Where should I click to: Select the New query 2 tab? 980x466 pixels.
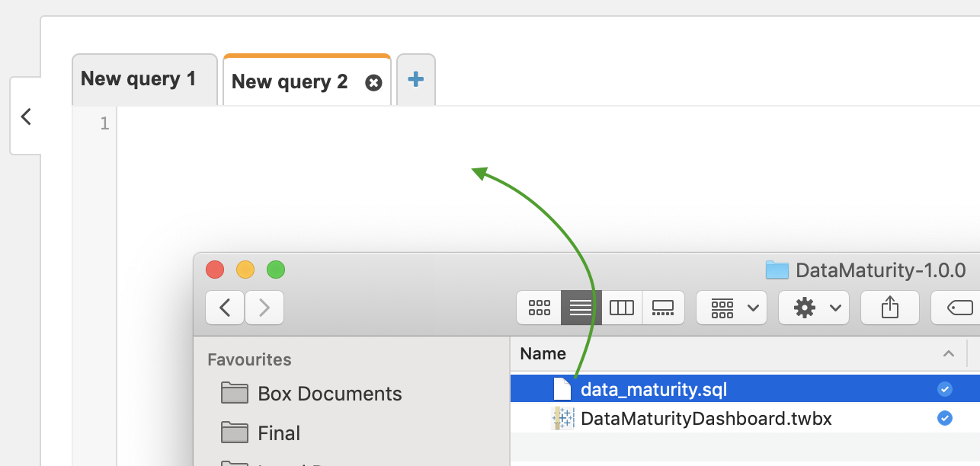tap(290, 82)
